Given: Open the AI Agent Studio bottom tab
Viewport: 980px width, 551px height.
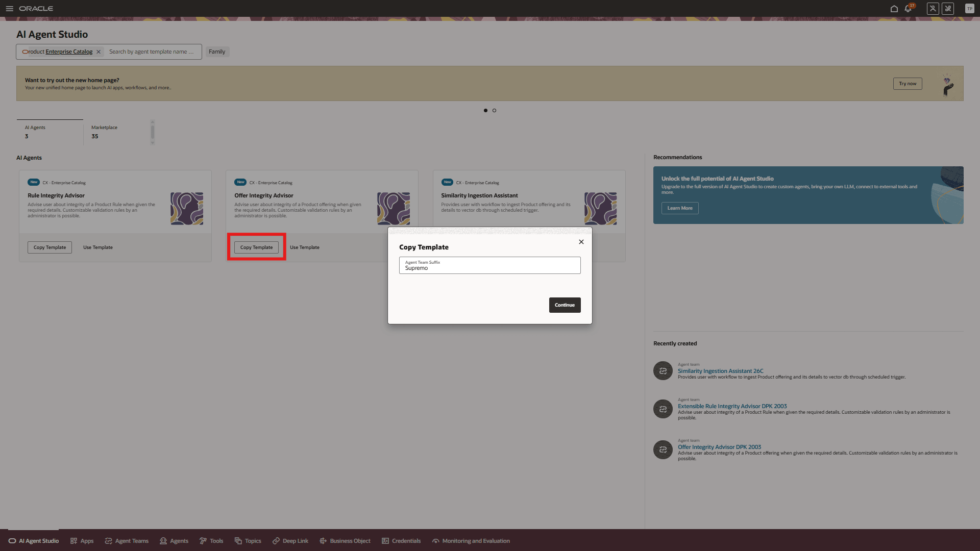Looking at the screenshot, I should pos(34,541).
